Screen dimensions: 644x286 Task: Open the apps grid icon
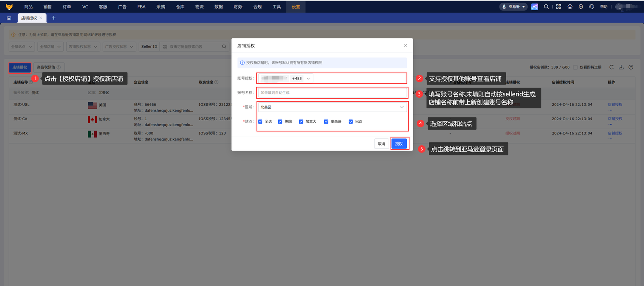point(558,7)
